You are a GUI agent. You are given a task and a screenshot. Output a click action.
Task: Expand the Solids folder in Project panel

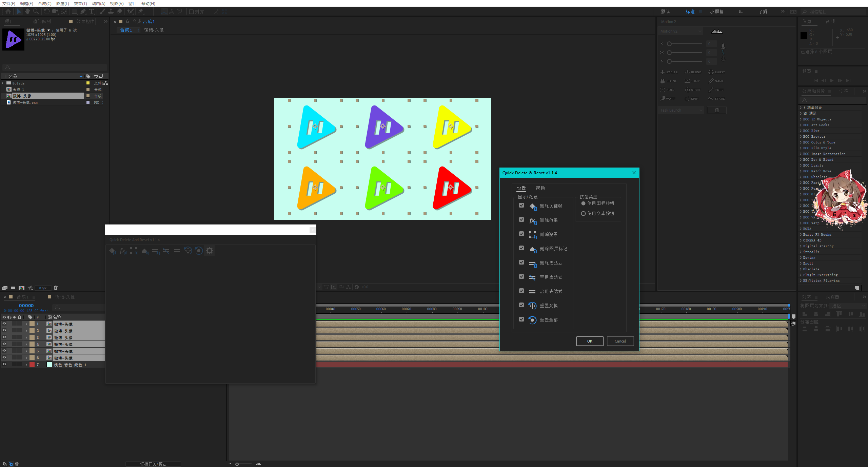tap(3, 83)
